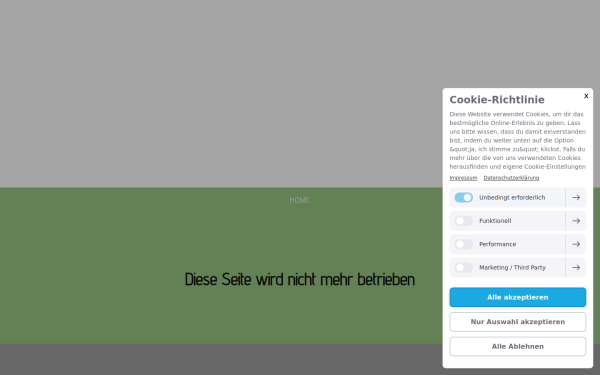
Task: Click the Marketing / Third Party label
Action: pyautogui.click(x=512, y=267)
